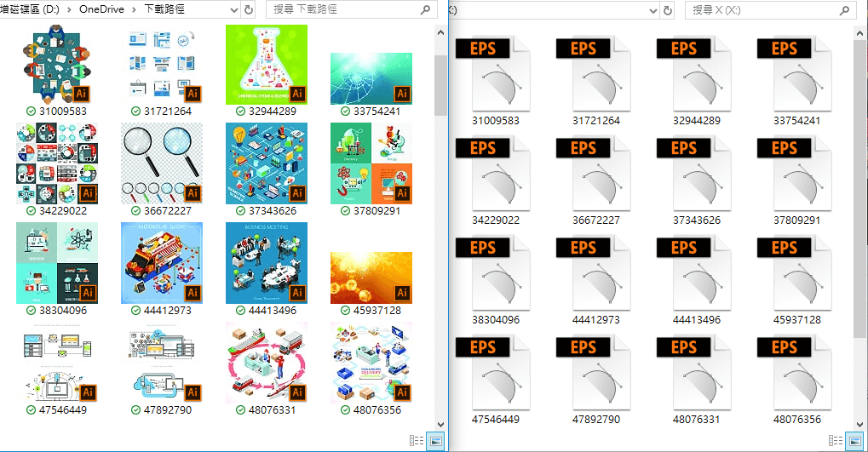The width and height of the screenshot is (868, 452).
Task: Select AI thumbnail 38304096 science icons
Action: coord(57,263)
